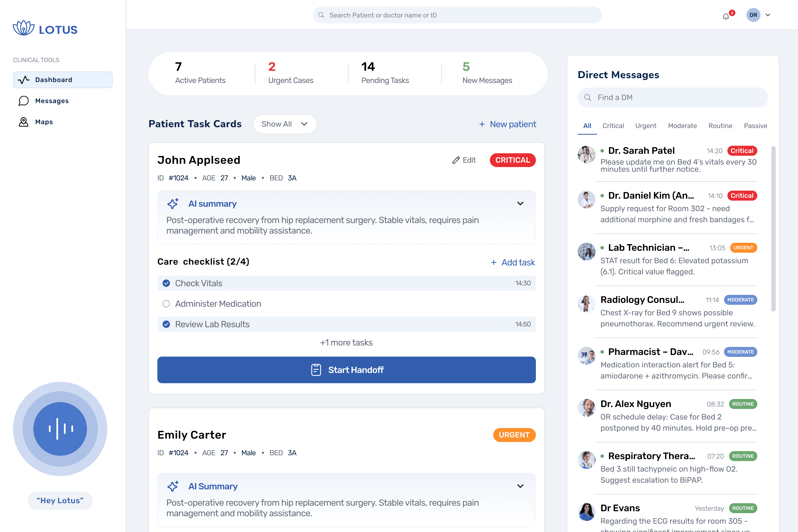The width and height of the screenshot is (798, 532).
Task: Mark Administer Medication as done
Action: 166,304
